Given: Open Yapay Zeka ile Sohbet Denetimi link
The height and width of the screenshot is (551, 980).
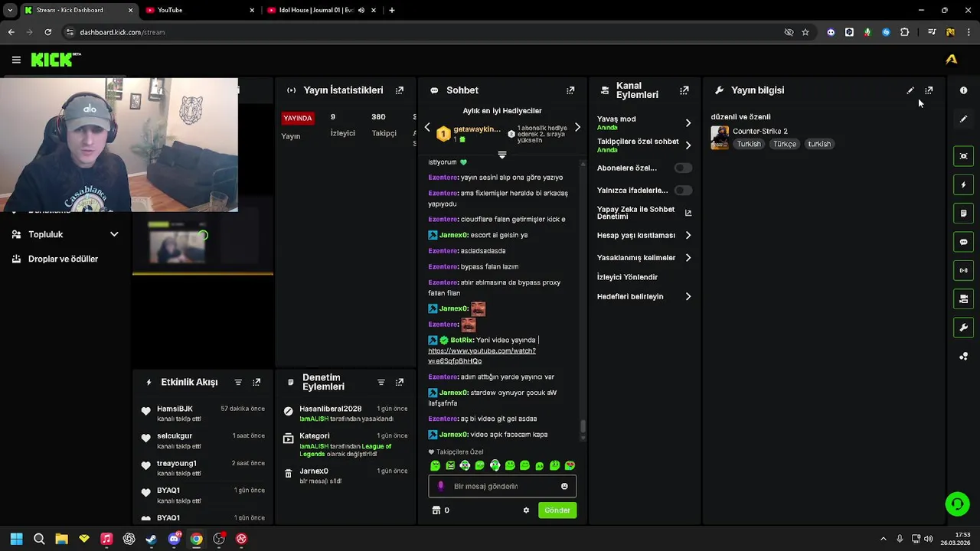Looking at the screenshot, I should click(x=644, y=213).
